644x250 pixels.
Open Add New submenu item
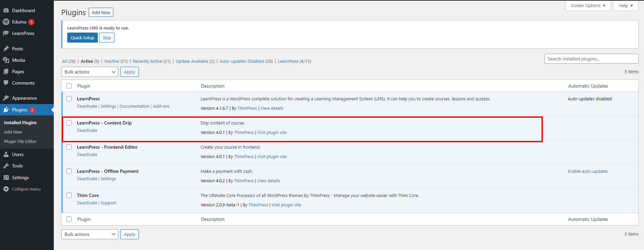tap(13, 132)
